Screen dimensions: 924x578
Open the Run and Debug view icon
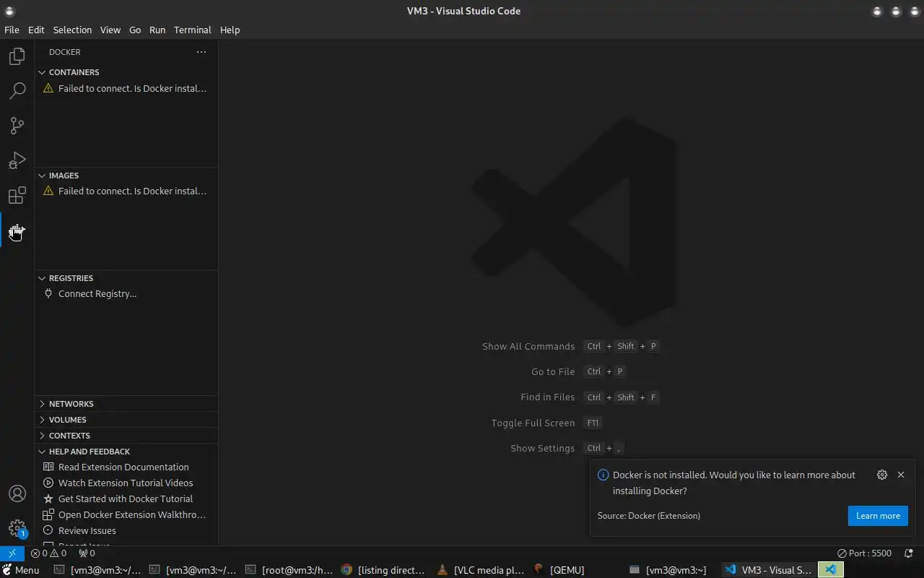click(17, 160)
